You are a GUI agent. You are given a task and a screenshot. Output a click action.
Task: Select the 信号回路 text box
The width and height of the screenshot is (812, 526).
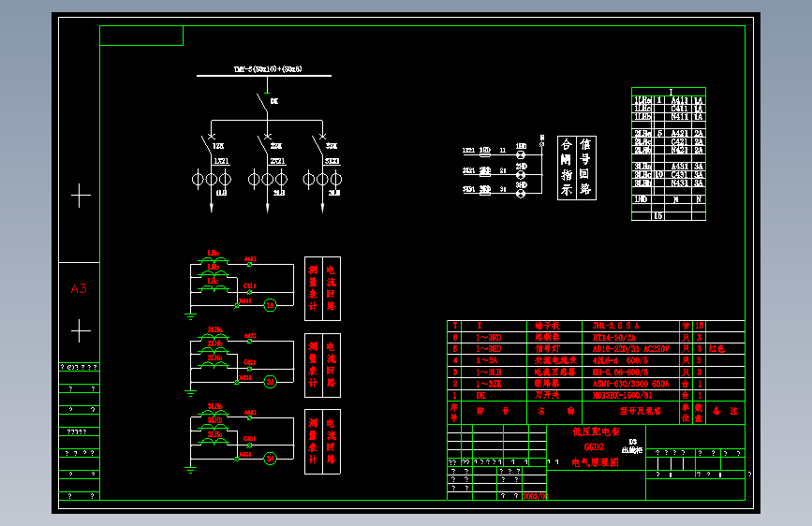tap(586, 168)
